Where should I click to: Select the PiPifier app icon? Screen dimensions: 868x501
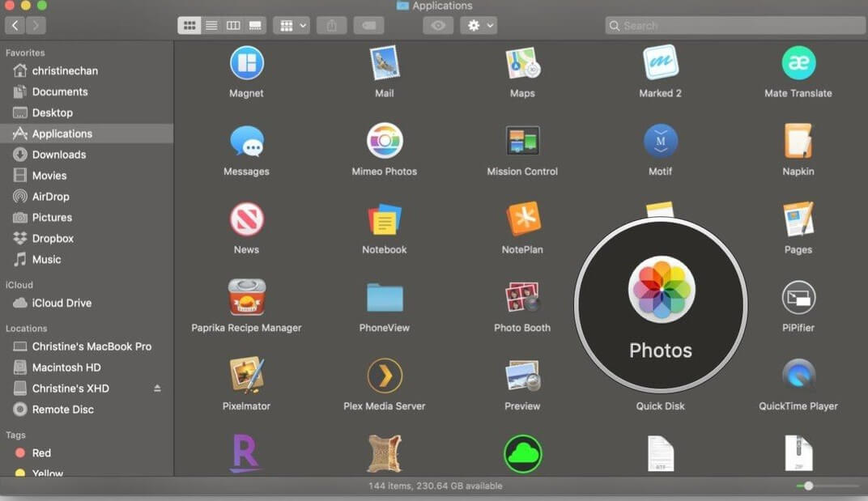pyautogui.click(x=798, y=297)
